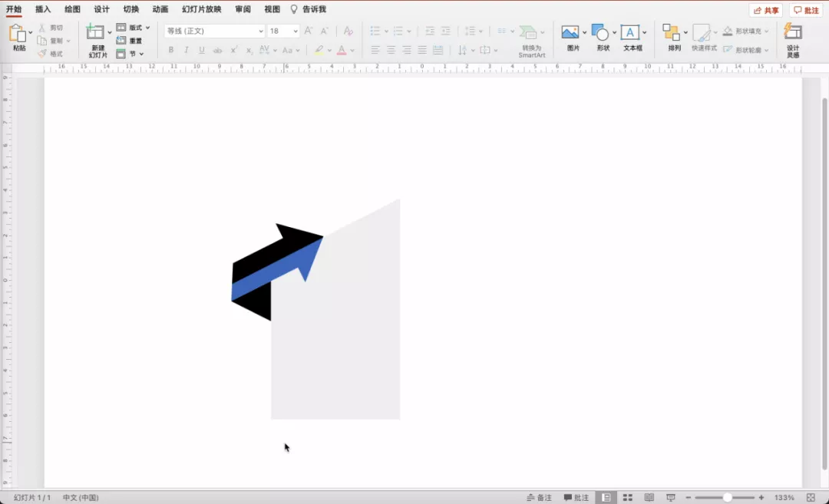Open 形状填充 shape fill

click(745, 31)
